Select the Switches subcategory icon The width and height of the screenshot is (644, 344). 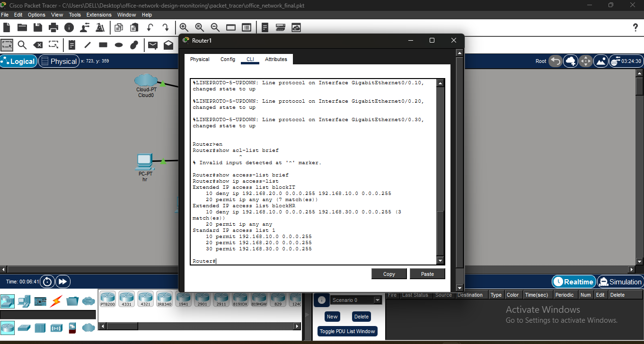tap(24, 327)
